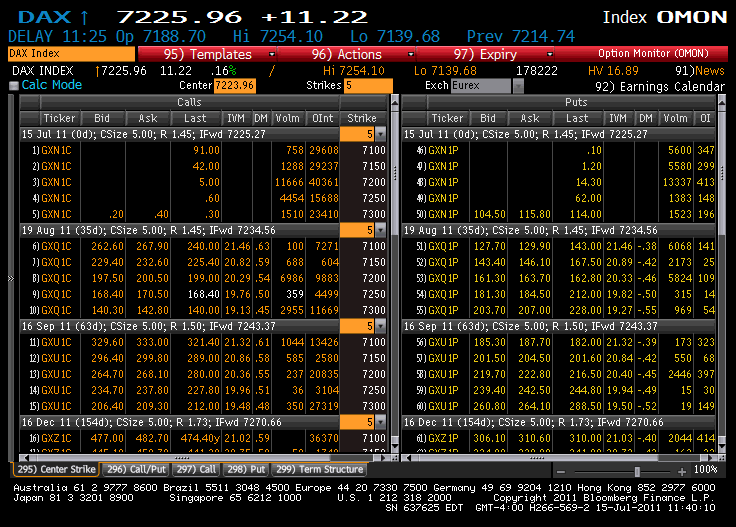736x527 pixels.
Task: Switch to 296) Call/Put tab
Action: 136,469
